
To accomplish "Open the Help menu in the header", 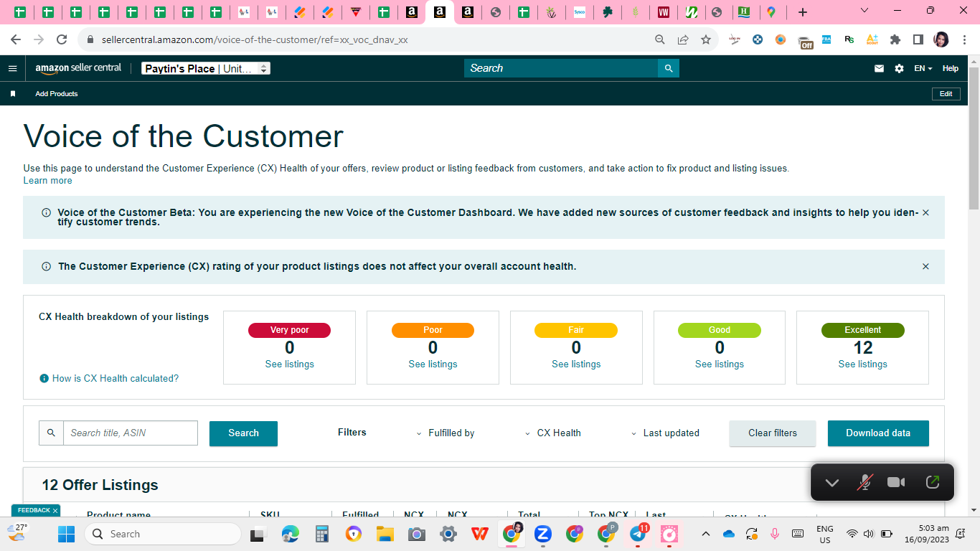I will pos(951,69).
